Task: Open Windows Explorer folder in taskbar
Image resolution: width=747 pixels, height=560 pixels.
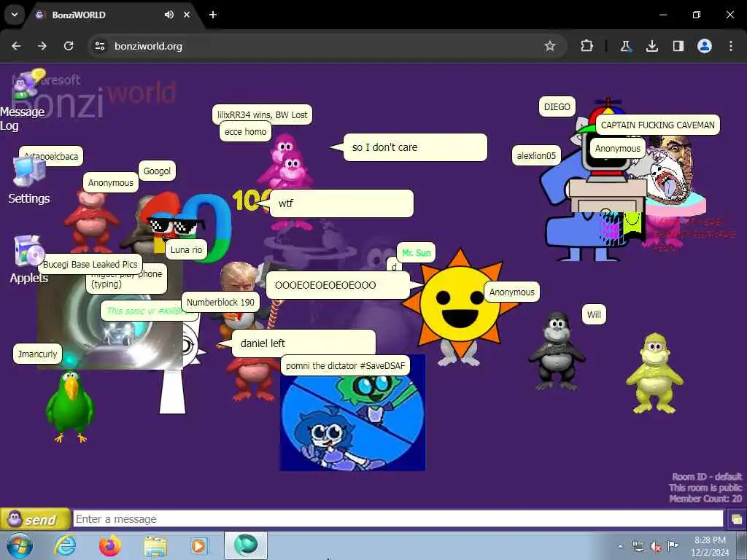Action: click(155, 546)
